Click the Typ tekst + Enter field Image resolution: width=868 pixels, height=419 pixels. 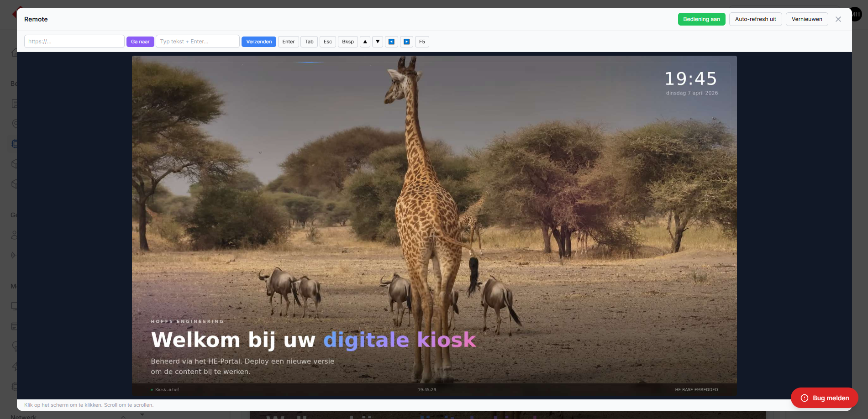pyautogui.click(x=197, y=42)
